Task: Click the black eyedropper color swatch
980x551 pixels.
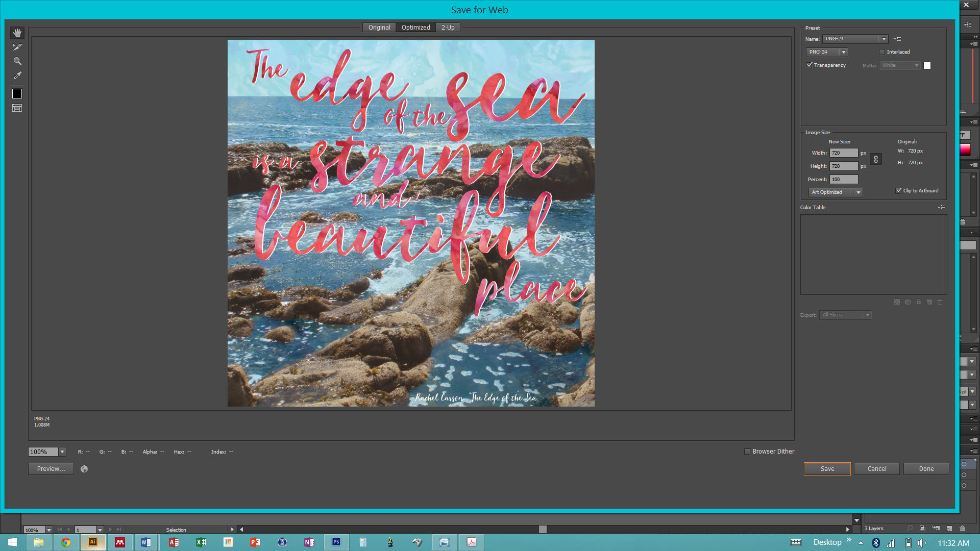Action: click(17, 93)
